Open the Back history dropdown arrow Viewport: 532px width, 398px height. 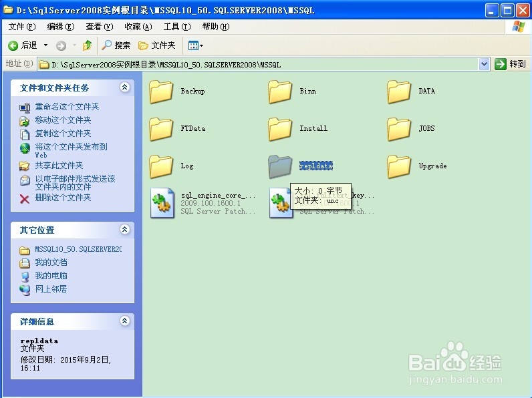click(45, 45)
